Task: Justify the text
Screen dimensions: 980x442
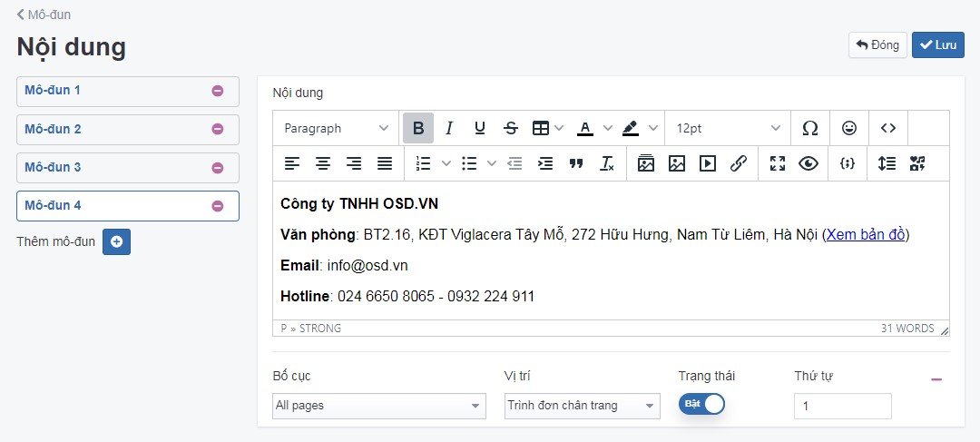Action: [x=385, y=163]
